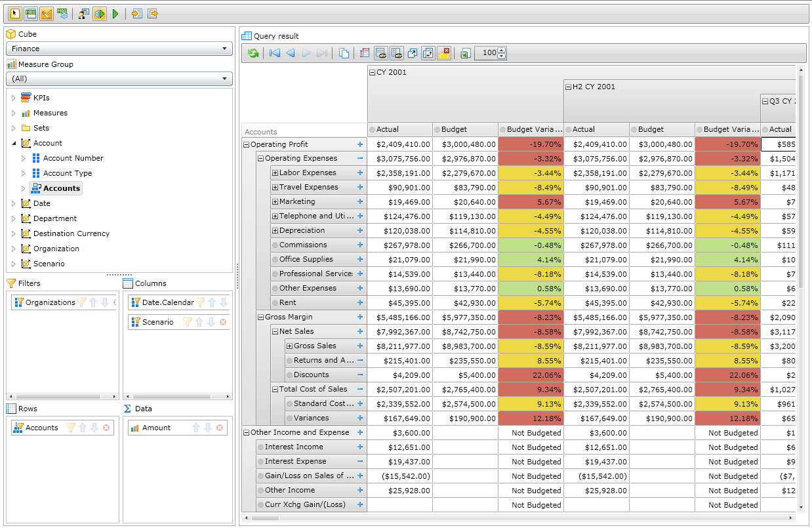Image resolution: width=812 pixels, height=528 pixels.
Task: Open the Cube dropdown showing Finance
Action: tap(119, 49)
